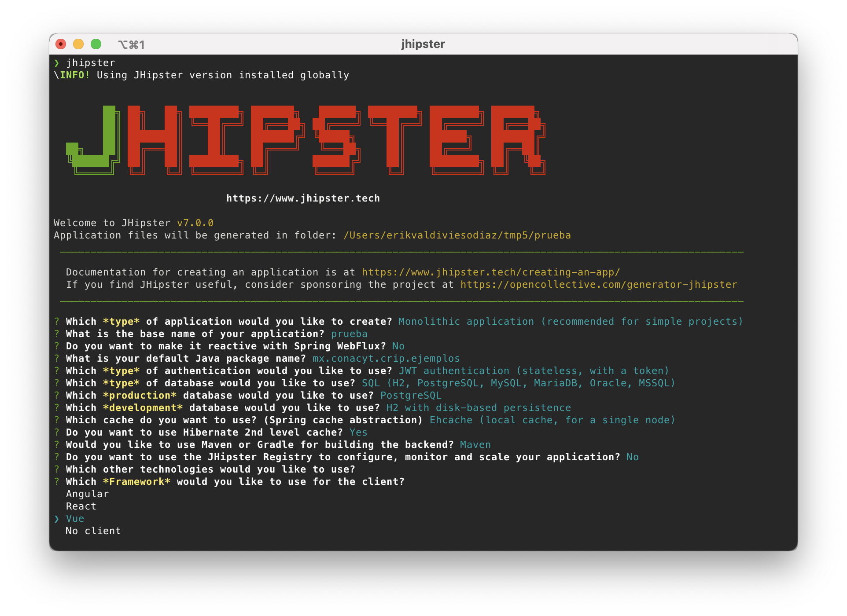Click the '*production*' highlighted word
The width and height of the screenshot is (847, 616).
click(140, 396)
